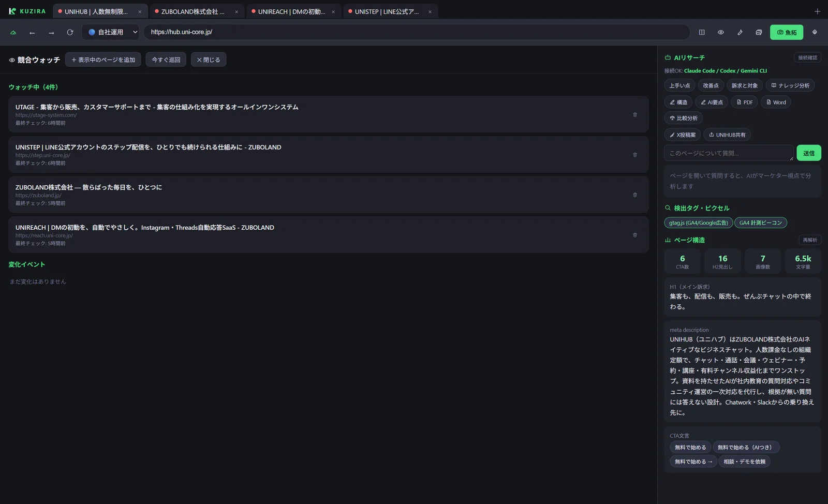Close the watch panel with 閉じる

209,60
